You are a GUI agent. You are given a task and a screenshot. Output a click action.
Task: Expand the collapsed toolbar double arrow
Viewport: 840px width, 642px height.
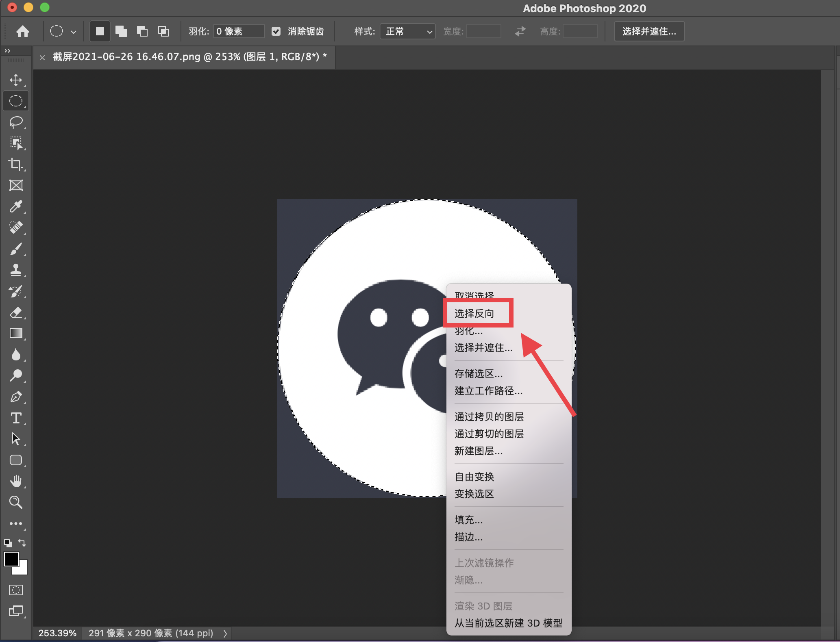coord(7,51)
